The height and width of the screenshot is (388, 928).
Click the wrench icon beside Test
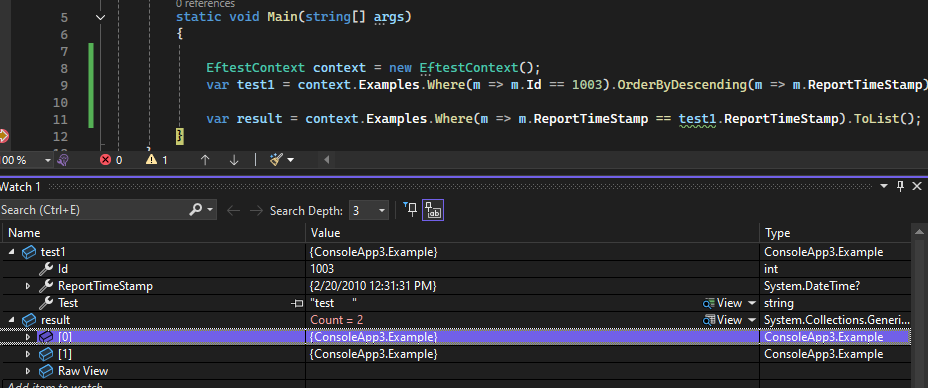click(46, 303)
